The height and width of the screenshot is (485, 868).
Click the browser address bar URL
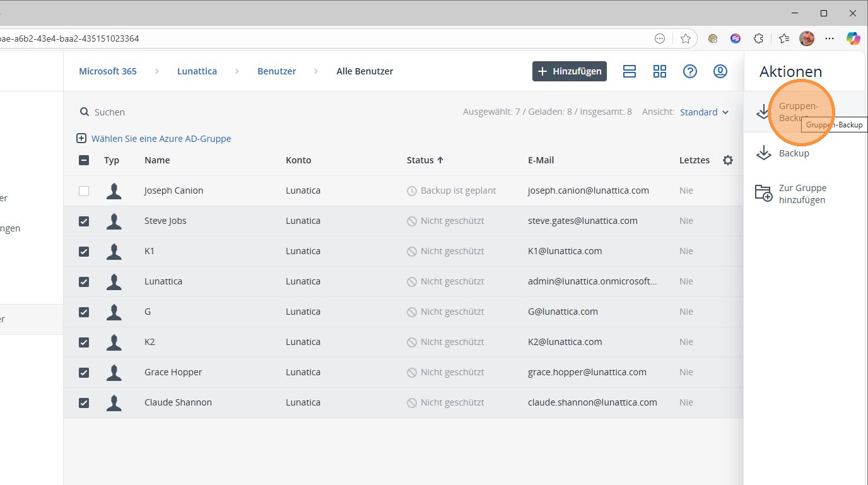click(x=69, y=38)
